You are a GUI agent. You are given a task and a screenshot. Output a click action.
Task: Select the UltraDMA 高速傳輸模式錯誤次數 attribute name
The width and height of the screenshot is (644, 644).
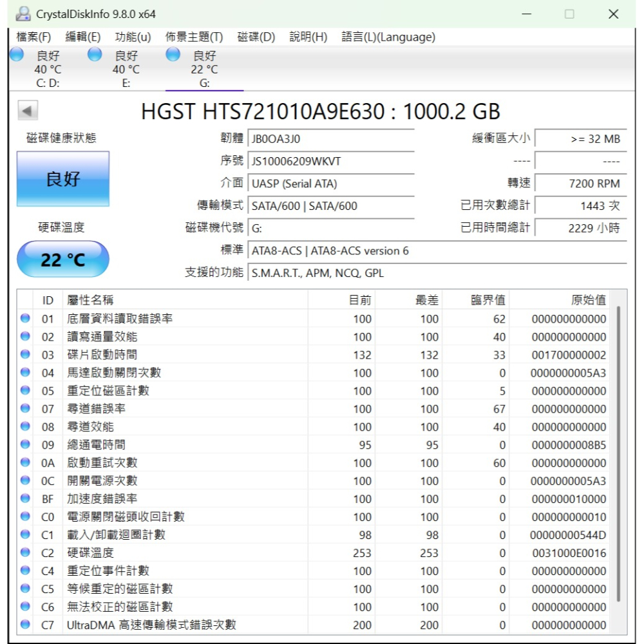[x=151, y=625]
